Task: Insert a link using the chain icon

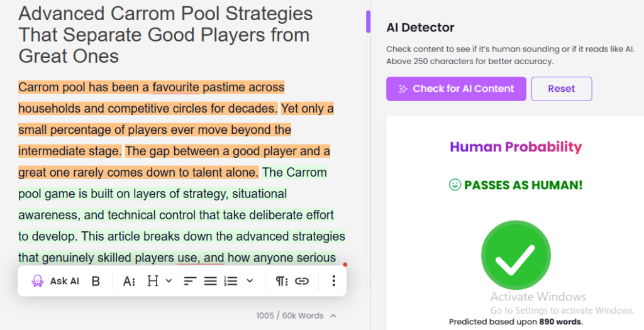Action: [x=302, y=281]
